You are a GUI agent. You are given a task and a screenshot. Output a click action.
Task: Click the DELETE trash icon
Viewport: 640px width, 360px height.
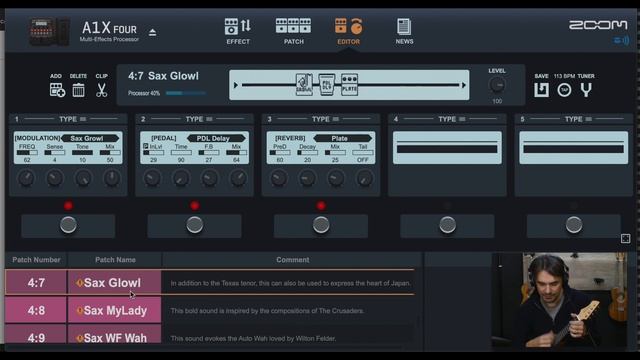tap(78, 90)
